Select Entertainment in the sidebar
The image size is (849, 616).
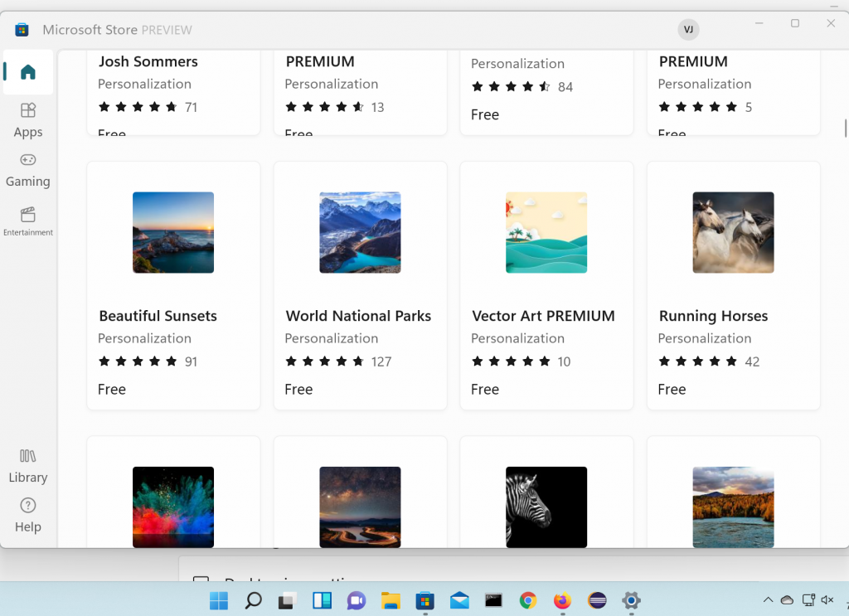click(27, 222)
